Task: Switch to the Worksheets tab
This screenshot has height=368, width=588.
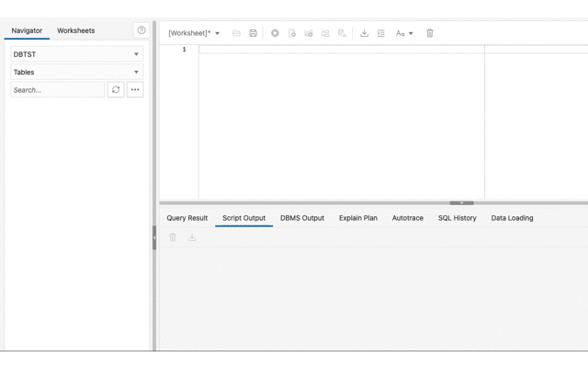Action: pos(75,30)
